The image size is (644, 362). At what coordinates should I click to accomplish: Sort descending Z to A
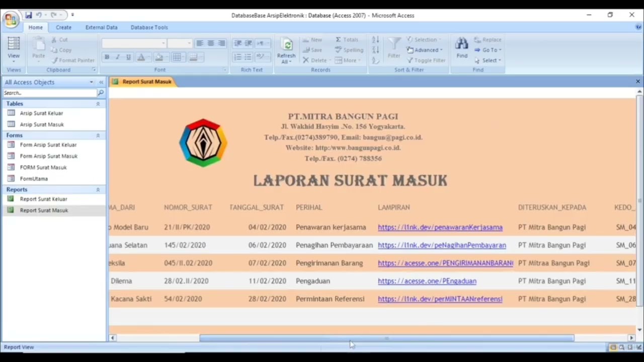pyautogui.click(x=375, y=50)
